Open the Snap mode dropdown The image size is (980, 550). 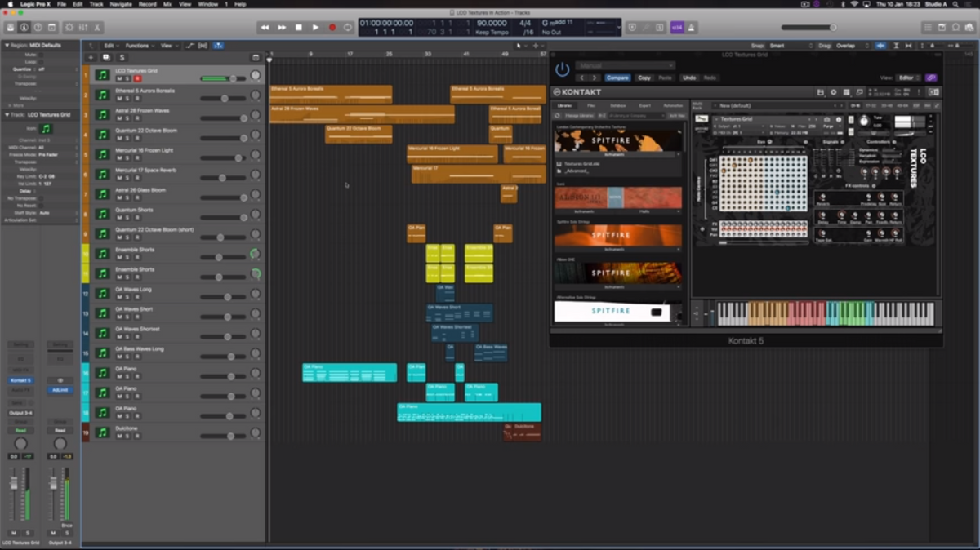click(782, 46)
